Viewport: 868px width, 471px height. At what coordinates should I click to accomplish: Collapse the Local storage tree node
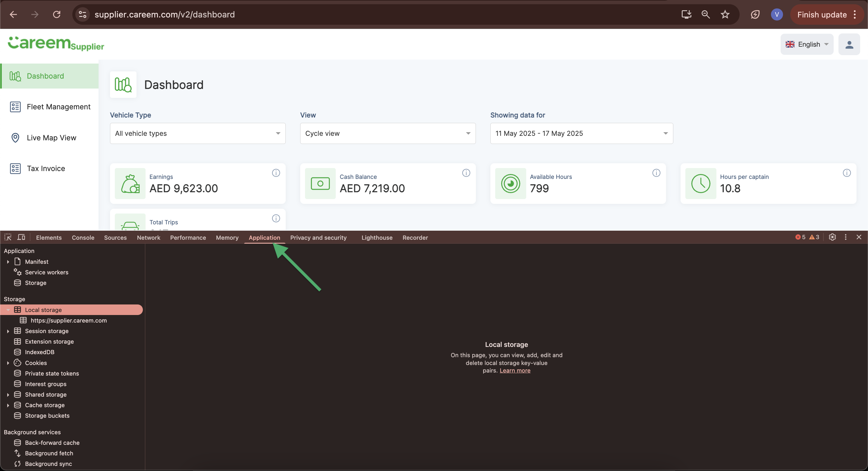8,310
